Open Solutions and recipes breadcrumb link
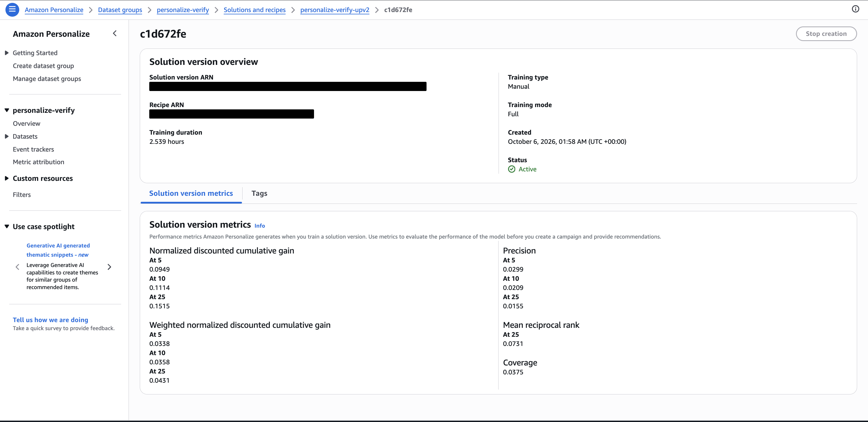 [x=254, y=10]
